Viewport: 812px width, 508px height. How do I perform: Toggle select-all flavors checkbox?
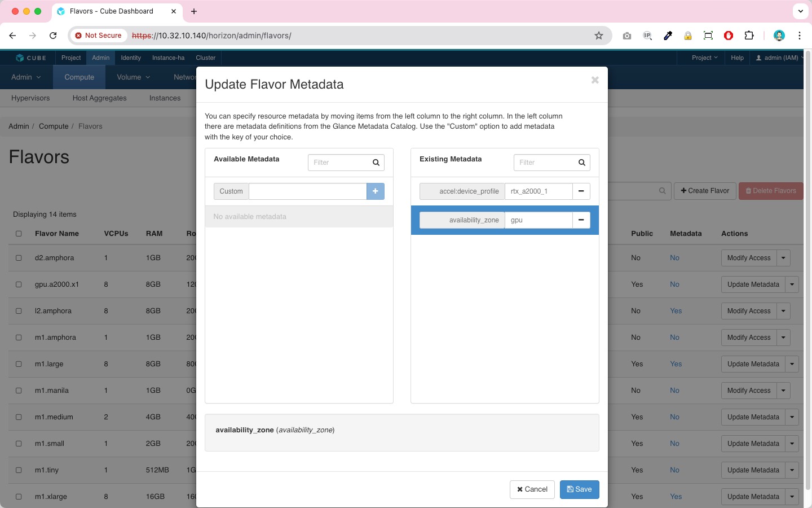[19, 234]
